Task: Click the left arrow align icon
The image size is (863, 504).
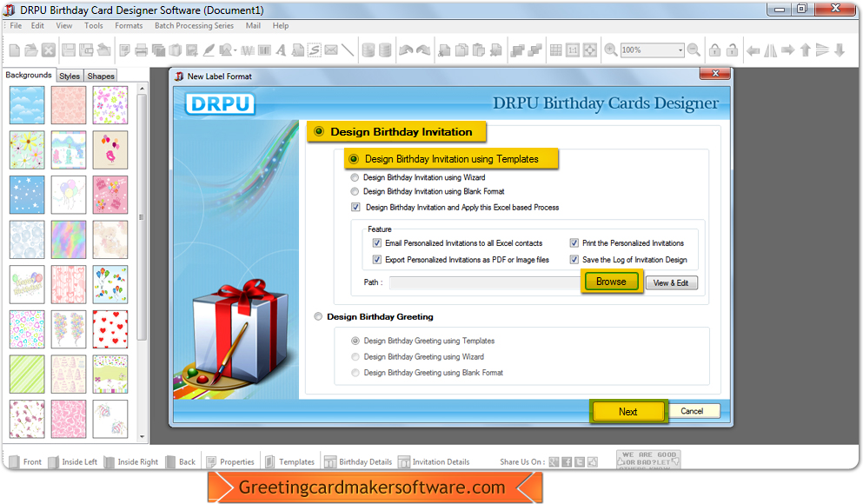Action: [753, 50]
